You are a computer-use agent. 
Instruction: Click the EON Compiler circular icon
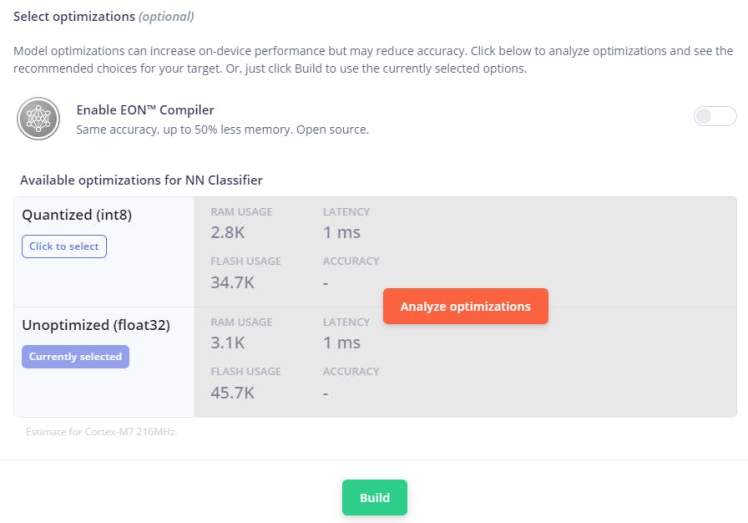[x=38, y=119]
